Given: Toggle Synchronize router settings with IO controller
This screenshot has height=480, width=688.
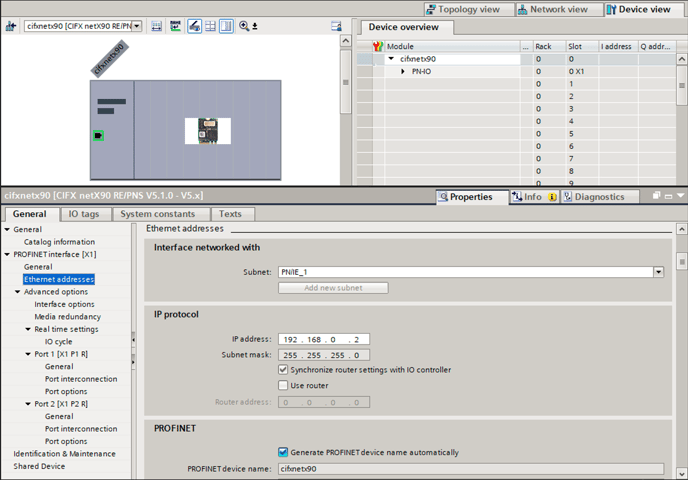Looking at the screenshot, I should 283,370.
